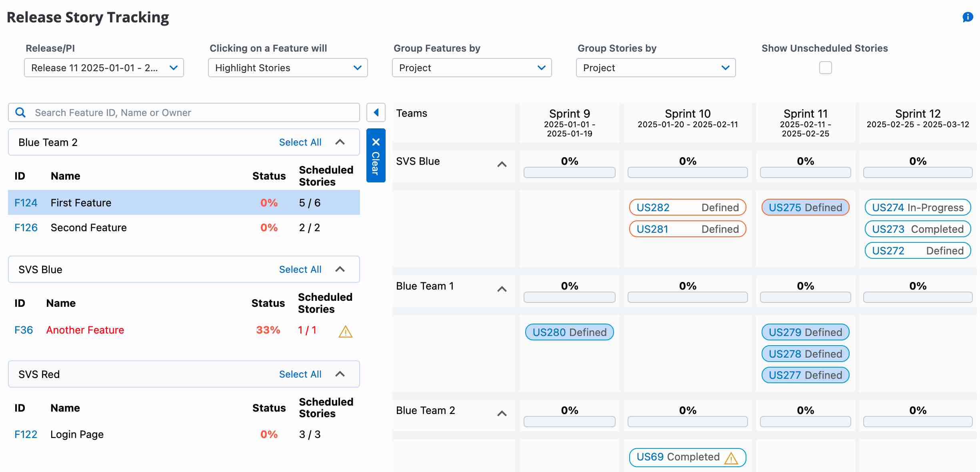Screen dimensions: 980x472
Task: Click the Sprint 11 column header
Action: (x=805, y=122)
